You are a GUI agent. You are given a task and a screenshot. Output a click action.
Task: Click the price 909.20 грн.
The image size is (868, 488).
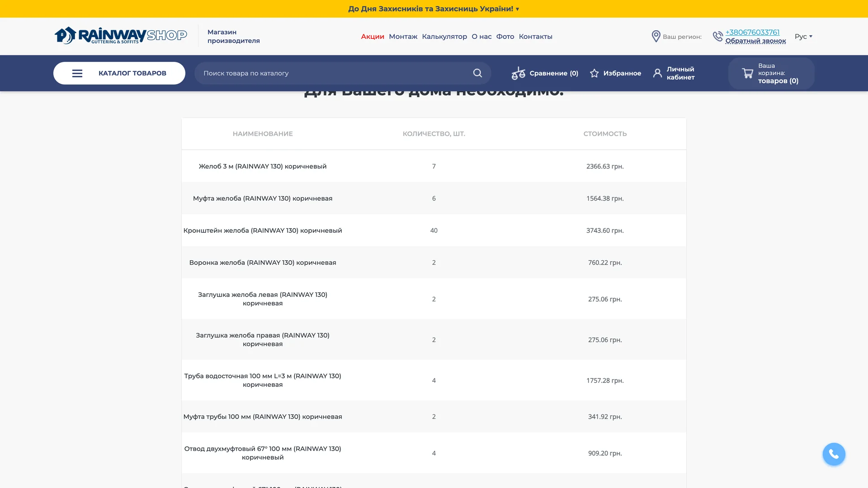(605, 453)
